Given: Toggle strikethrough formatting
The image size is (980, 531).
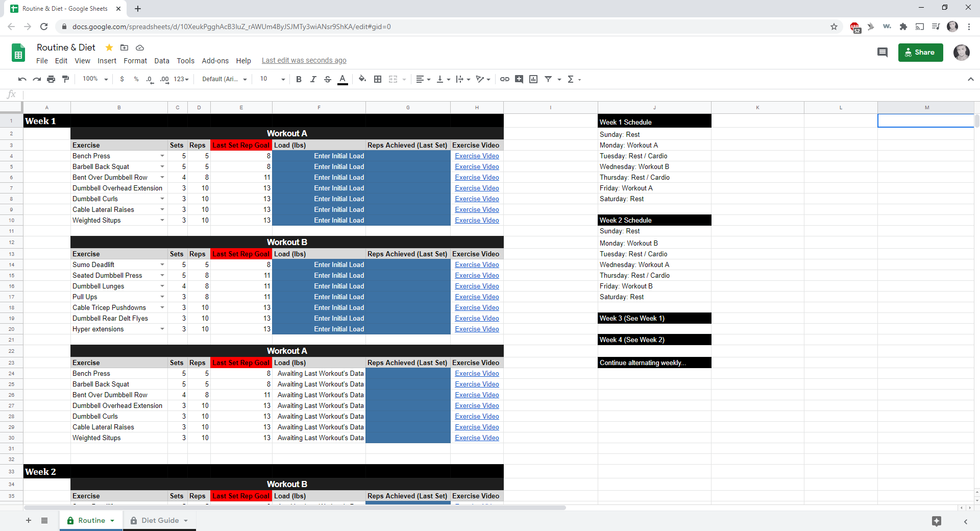Looking at the screenshot, I should pyautogui.click(x=328, y=79).
